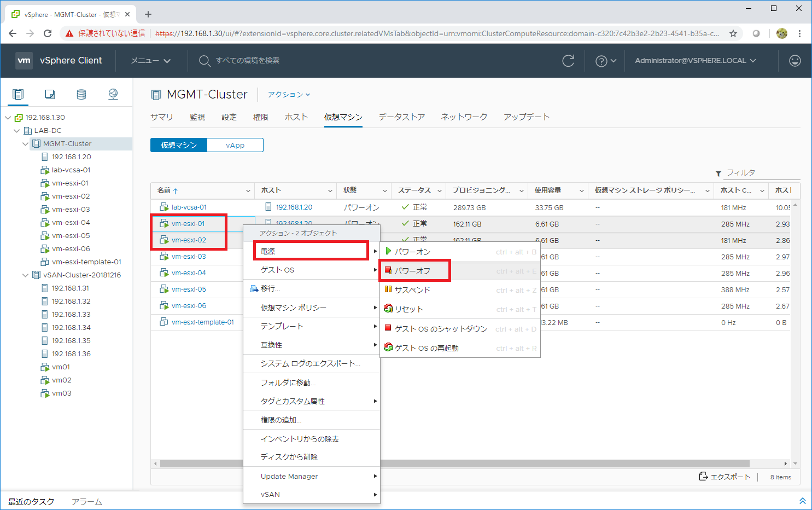Viewport: 812px width, 510px height.
Task: Open the vm-esxi-template-01 link in table
Action: [x=202, y=322]
